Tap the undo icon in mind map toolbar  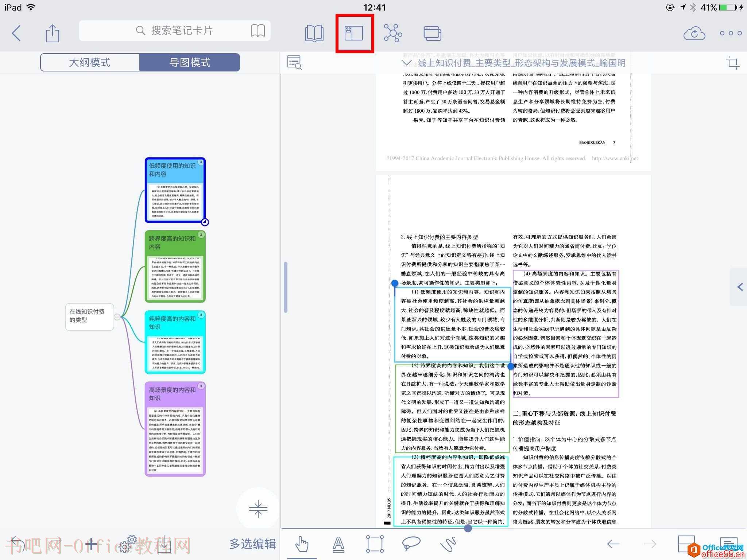coord(18,544)
